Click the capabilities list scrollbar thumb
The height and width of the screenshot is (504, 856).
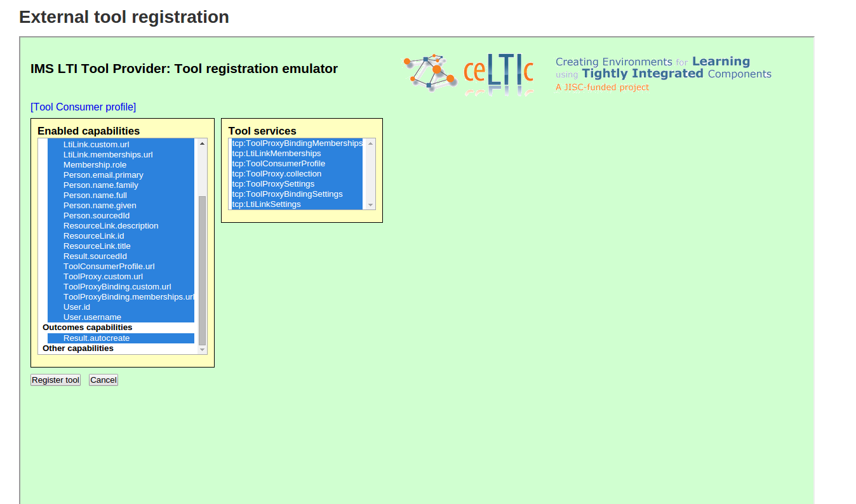click(x=203, y=270)
